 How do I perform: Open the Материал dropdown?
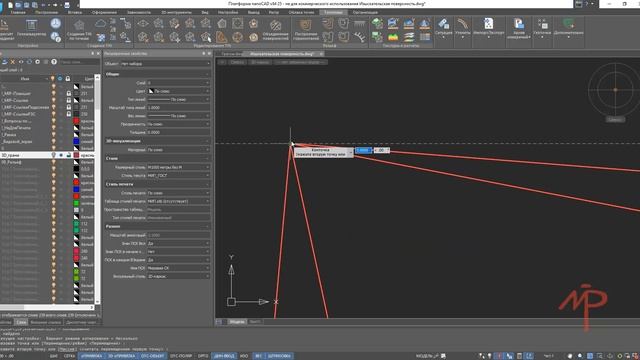(178, 150)
